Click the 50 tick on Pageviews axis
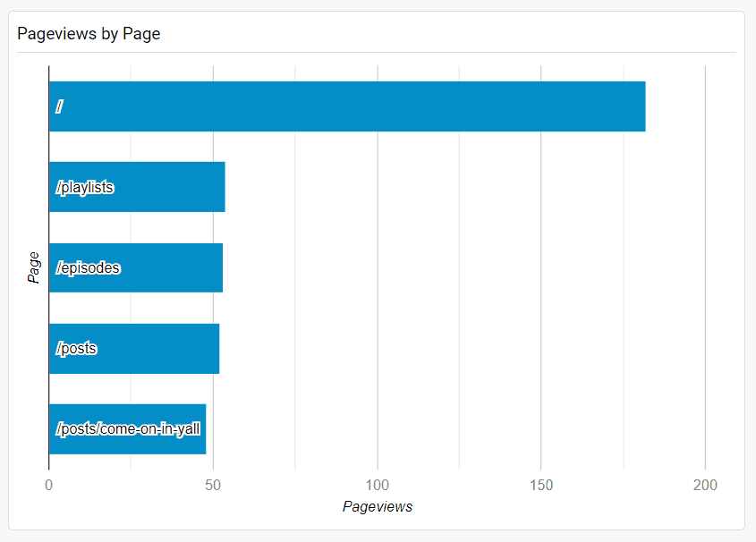The image size is (756, 542). click(213, 484)
